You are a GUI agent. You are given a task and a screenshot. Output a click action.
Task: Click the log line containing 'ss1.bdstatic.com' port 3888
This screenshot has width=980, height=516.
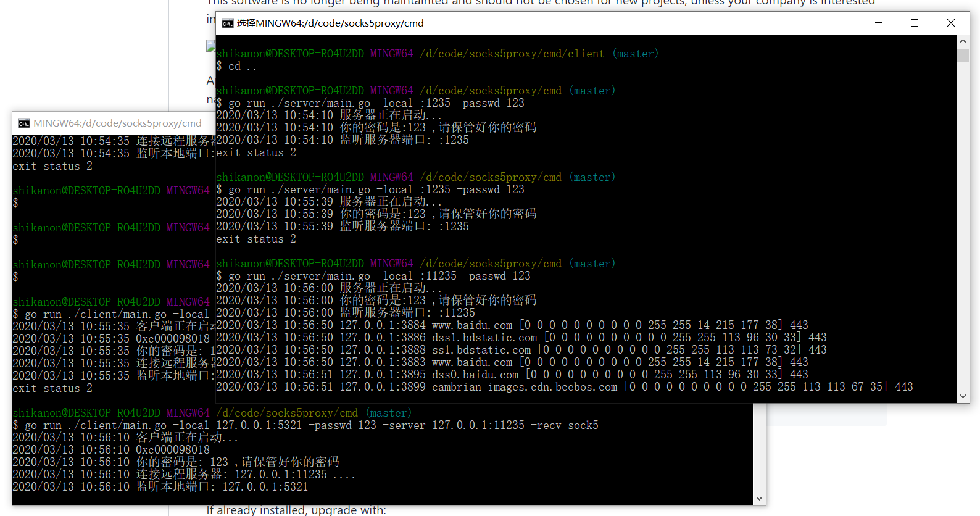(x=521, y=350)
